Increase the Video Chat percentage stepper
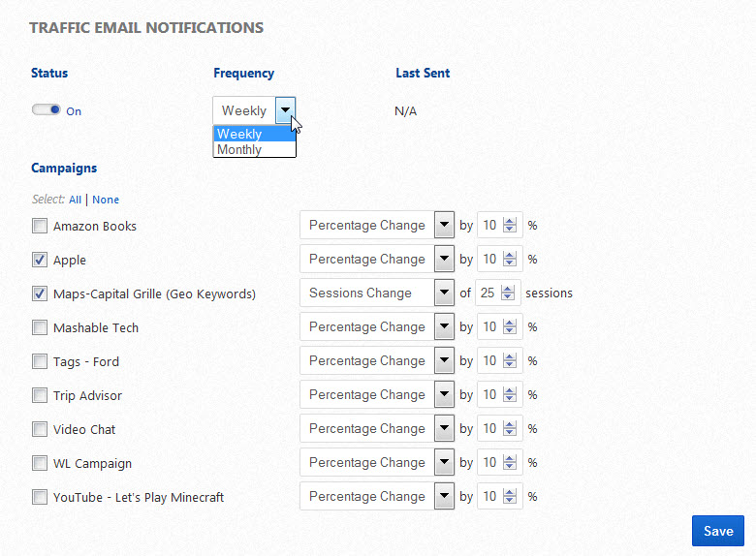Viewport: 756px width, 556px height. click(x=509, y=424)
